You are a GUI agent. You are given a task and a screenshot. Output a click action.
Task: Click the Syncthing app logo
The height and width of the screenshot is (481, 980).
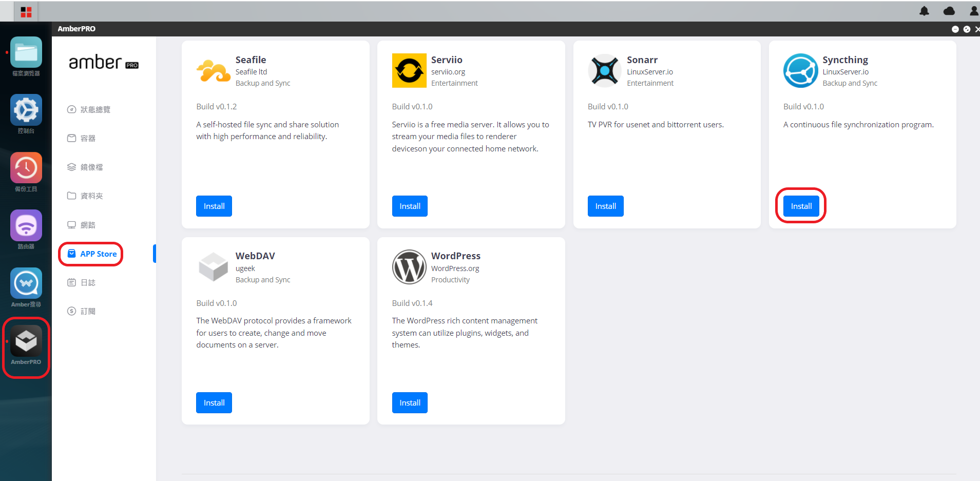[x=800, y=71]
